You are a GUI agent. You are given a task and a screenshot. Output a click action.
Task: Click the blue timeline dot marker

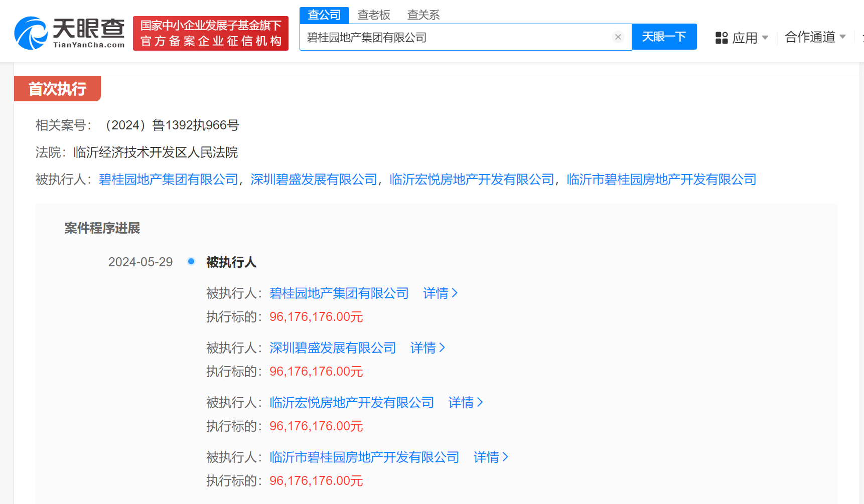191,261
